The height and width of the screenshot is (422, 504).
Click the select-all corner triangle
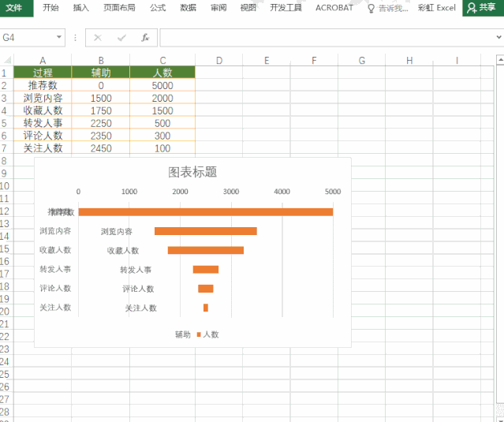coord(7,60)
